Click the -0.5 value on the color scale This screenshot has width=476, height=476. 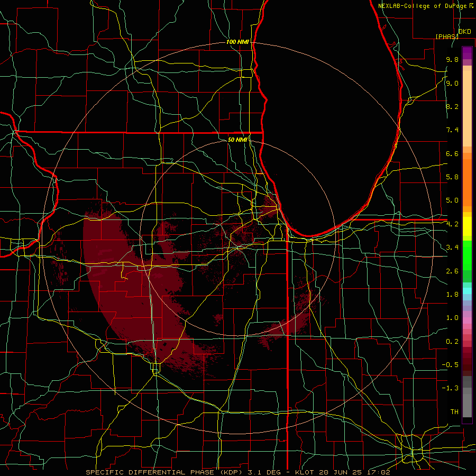pyautogui.click(x=450, y=364)
